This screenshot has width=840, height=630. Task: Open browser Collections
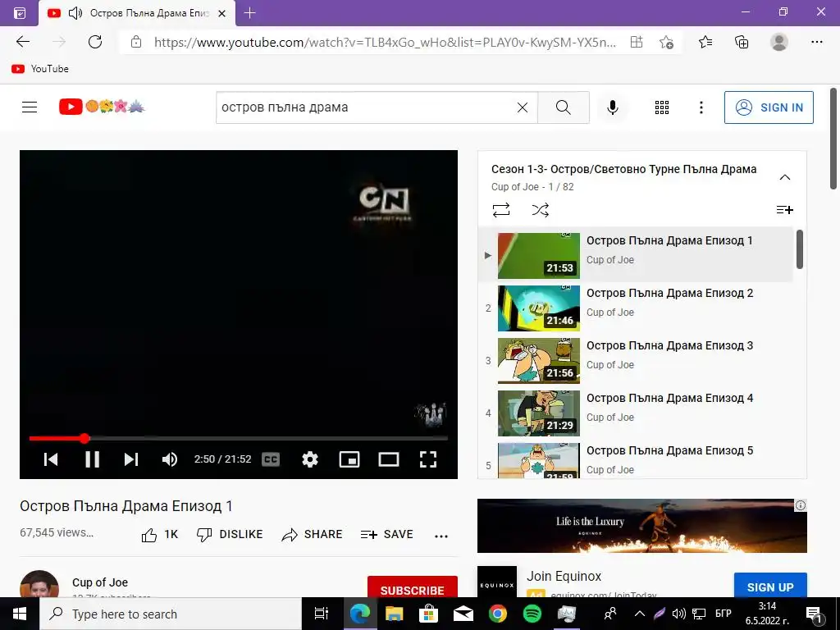tap(742, 42)
